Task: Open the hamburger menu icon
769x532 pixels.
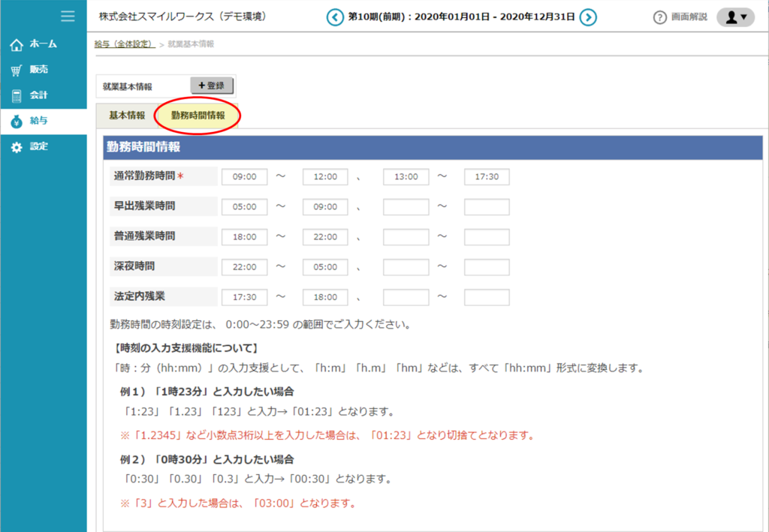Action: tap(68, 17)
